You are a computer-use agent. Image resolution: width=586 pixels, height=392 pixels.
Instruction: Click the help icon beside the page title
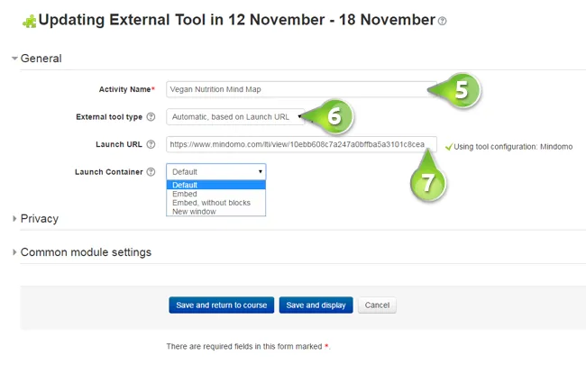442,21
